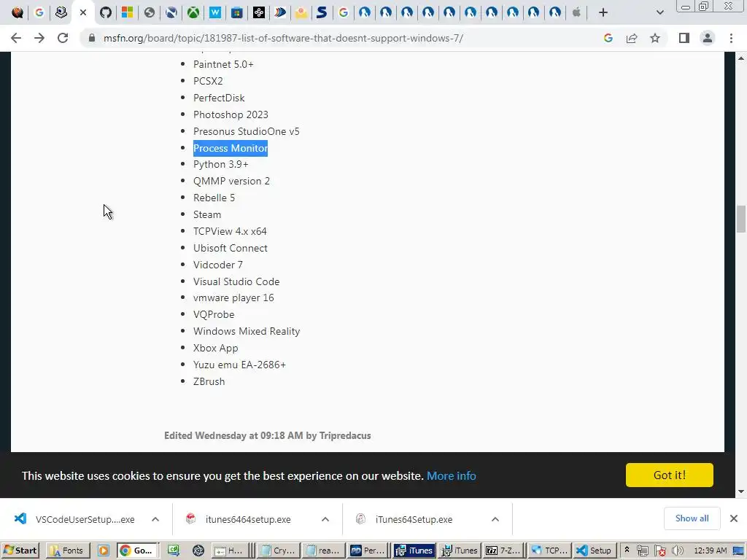The width and height of the screenshot is (747, 560).
Task: Open a new browser tab
Action: 603,12
